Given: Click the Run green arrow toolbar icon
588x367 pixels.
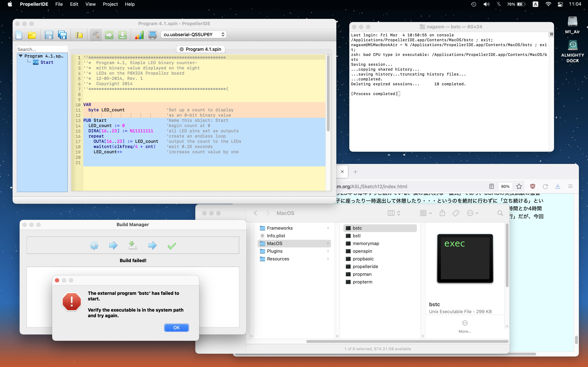Looking at the screenshot, I should (x=109, y=35).
